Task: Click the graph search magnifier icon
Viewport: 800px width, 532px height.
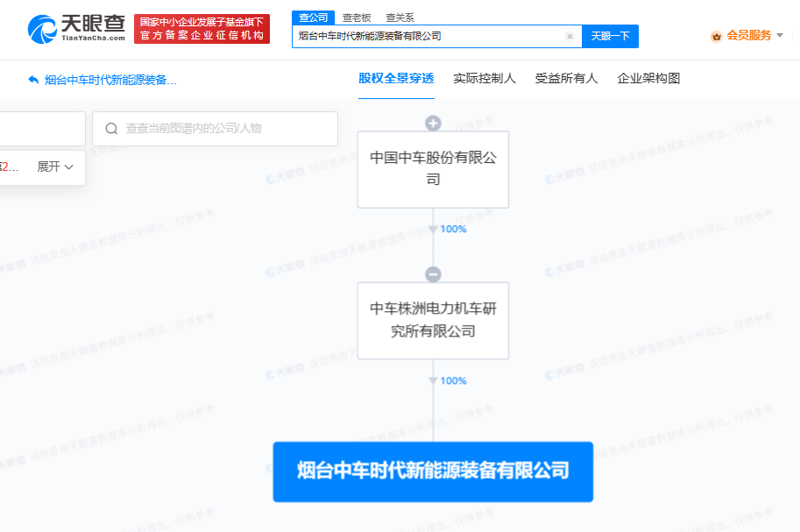Action: tap(111, 129)
